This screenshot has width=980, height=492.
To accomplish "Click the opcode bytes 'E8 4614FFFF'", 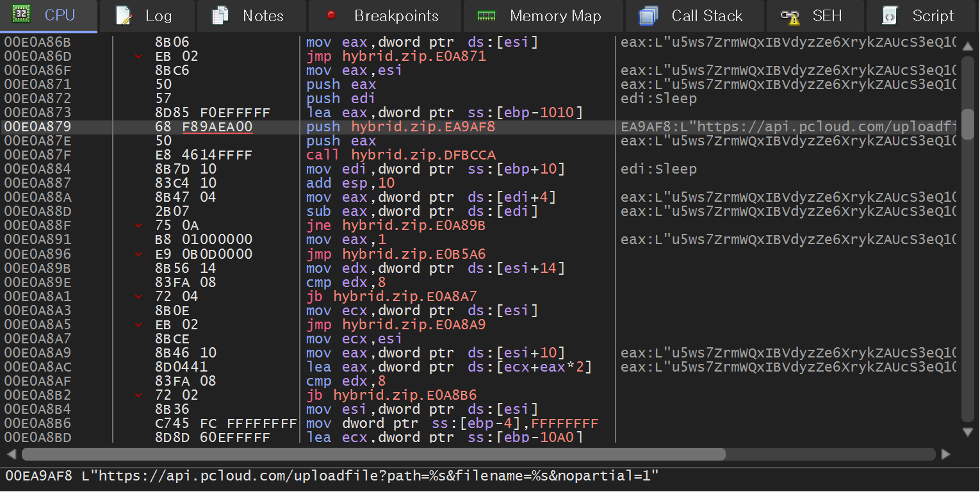I will pos(204,155).
